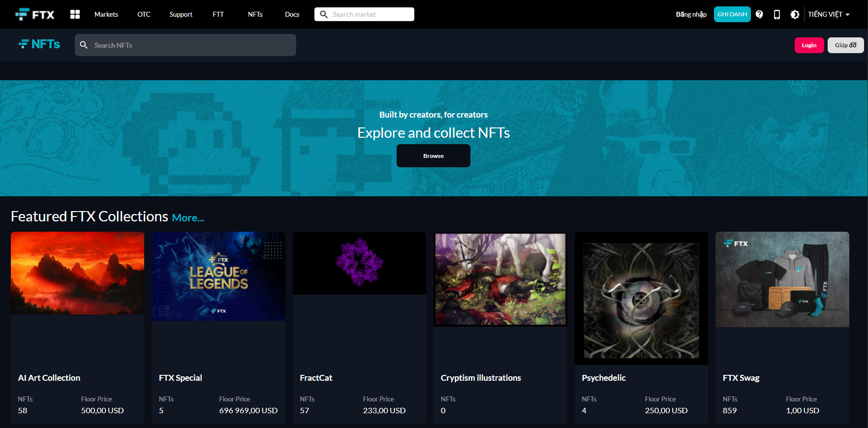The height and width of the screenshot is (428, 868).
Task: Click the 859 NFTs count
Action: 730,410
